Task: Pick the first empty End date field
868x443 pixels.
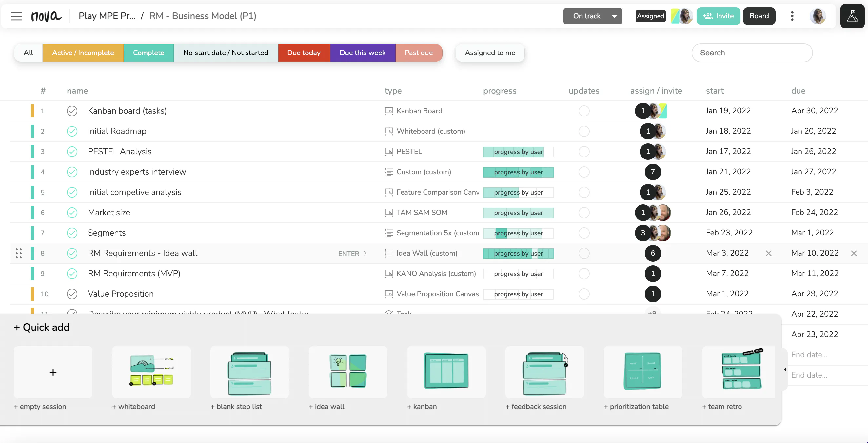Action: click(x=809, y=355)
